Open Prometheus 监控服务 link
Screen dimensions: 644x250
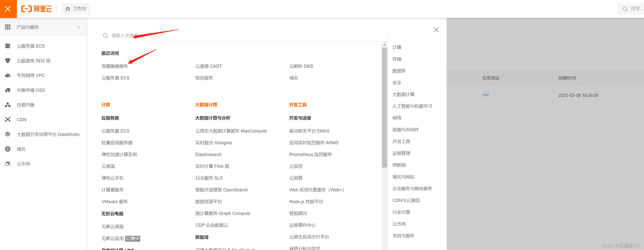coord(310,155)
